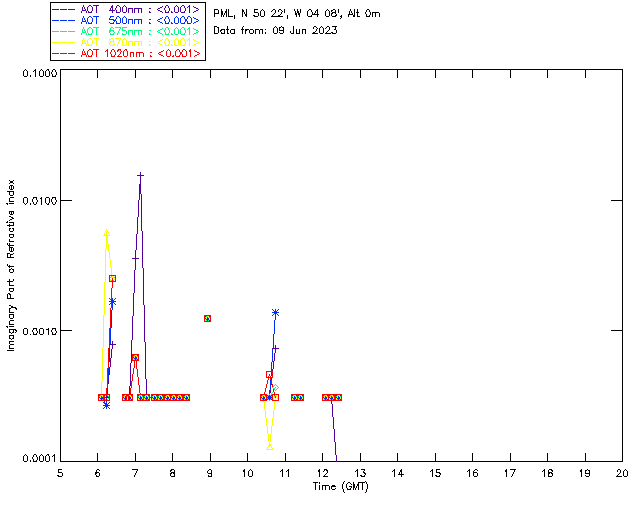Click the yellow triangle at the bottom near 10.6

click(x=269, y=447)
